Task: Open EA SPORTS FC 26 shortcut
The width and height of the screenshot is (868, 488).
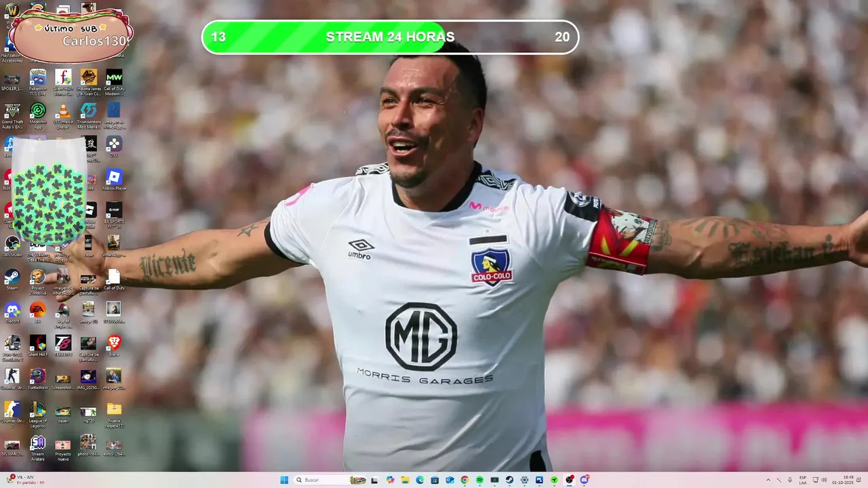Action: (x=114, y=215)
